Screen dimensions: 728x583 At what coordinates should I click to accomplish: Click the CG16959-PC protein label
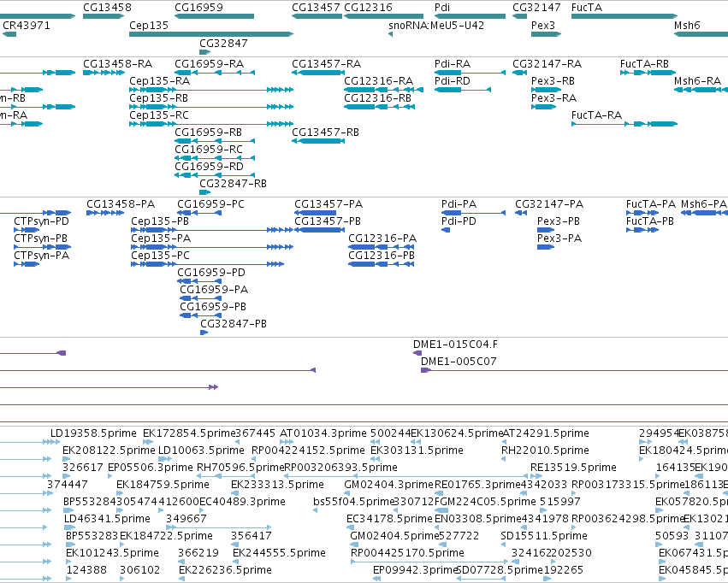(210, 204)
